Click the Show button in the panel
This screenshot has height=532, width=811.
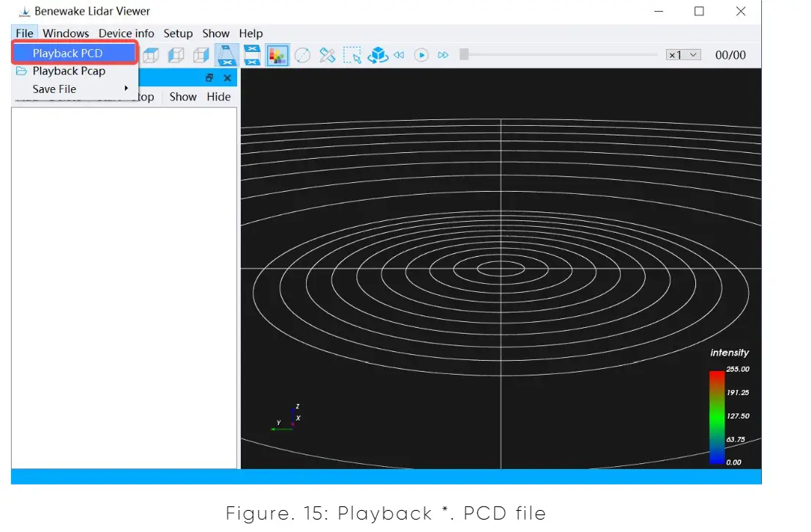[183, 97]
